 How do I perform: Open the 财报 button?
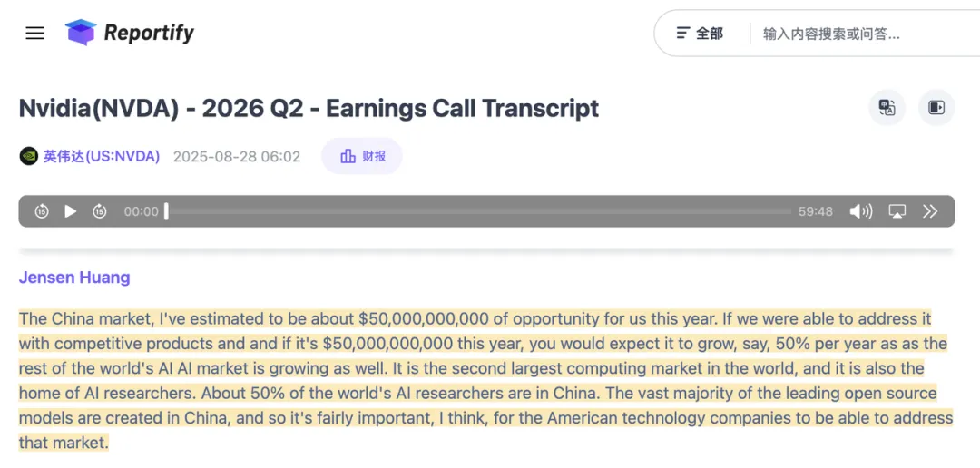[362, 156]
